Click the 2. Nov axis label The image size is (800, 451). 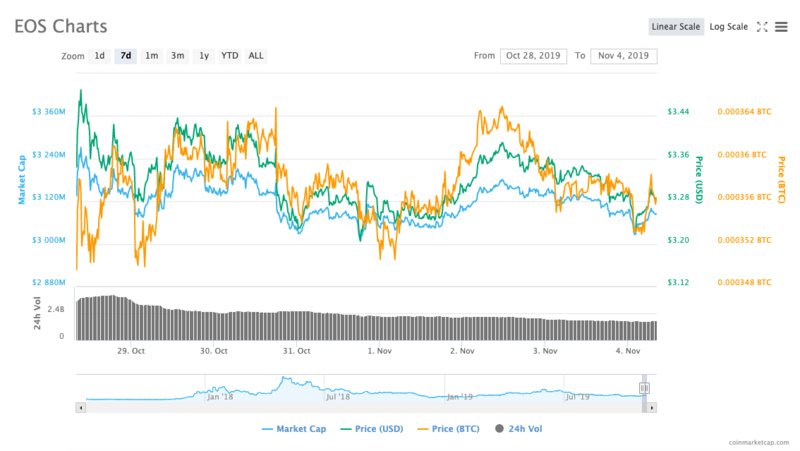coord(462,351)
